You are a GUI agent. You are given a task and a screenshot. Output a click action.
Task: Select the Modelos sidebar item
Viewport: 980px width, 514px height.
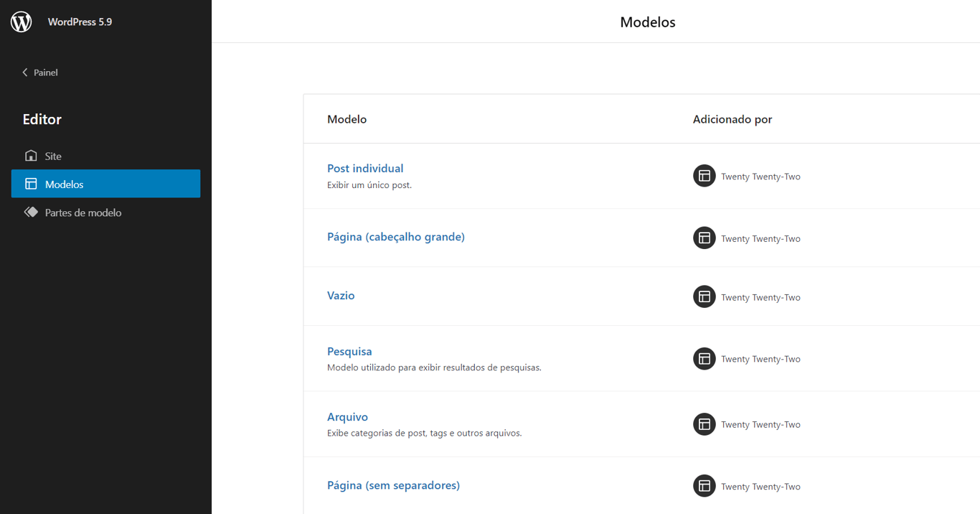pyautogui.click(x=65, y=184)
